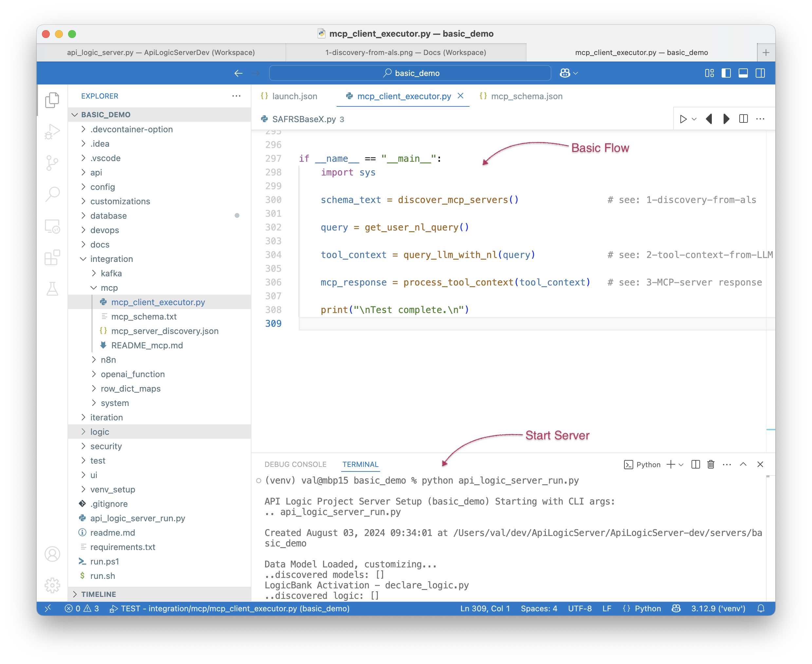Toggle the primary side bar
This screenshot has height=664, width=812.
726,73
